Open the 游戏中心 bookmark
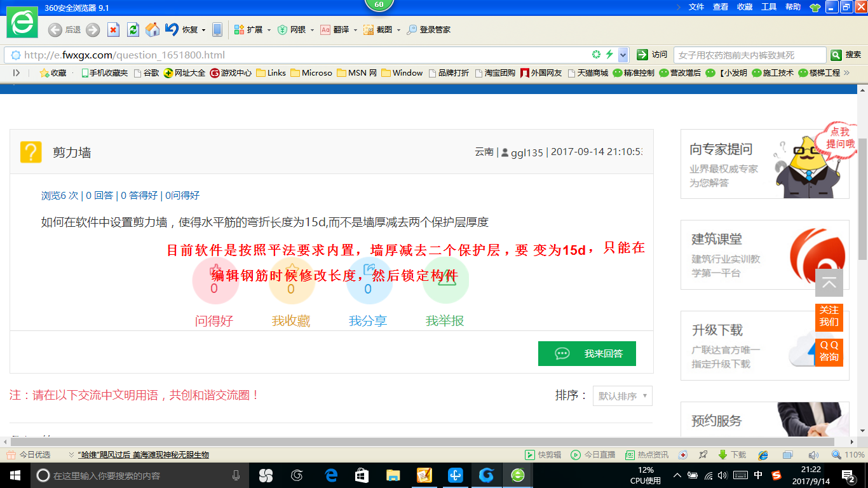The width and height of the screenshot is (868, 488). coord(231,72)
